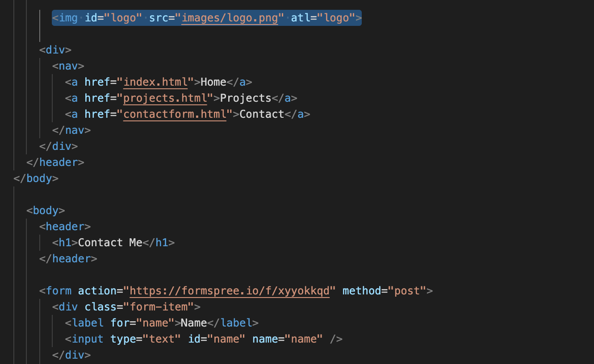Click the h1 opening tag
Image resolution: width=594 pixels, height=364 pixels.
click(x=65, y=243)
